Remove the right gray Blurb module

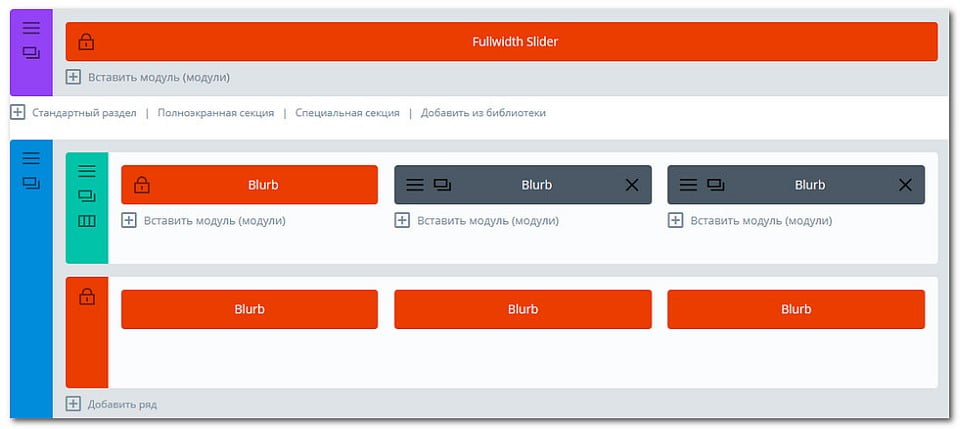[905, 185]
